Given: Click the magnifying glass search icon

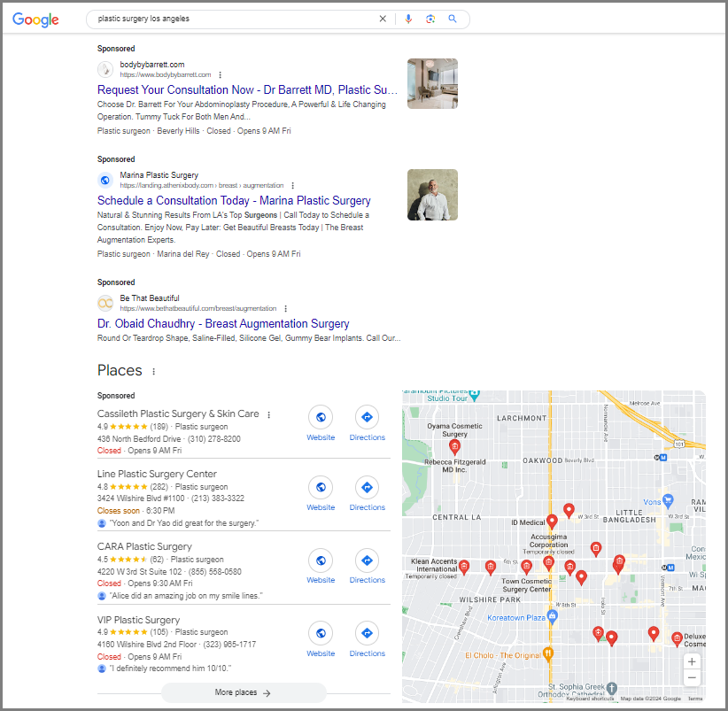Looking at the screenshot, I should (453, 19).
